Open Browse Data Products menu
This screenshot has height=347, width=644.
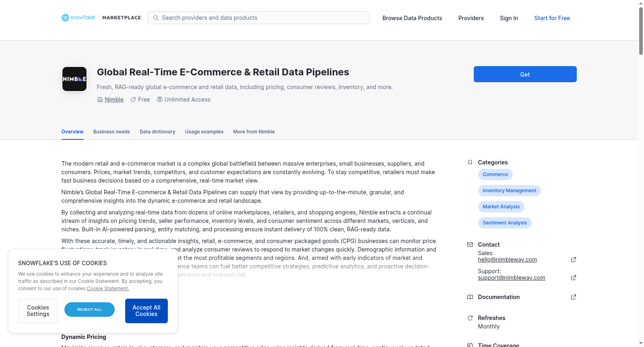[412, 18]
